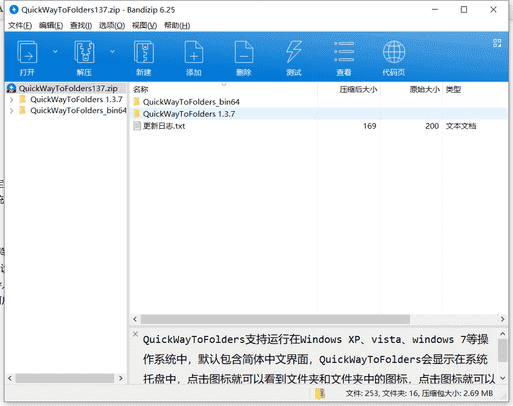Viewport: 513px width, 406px height.
Task: Click the 添加 (Add) file icon
Action: tap(194, 52)
